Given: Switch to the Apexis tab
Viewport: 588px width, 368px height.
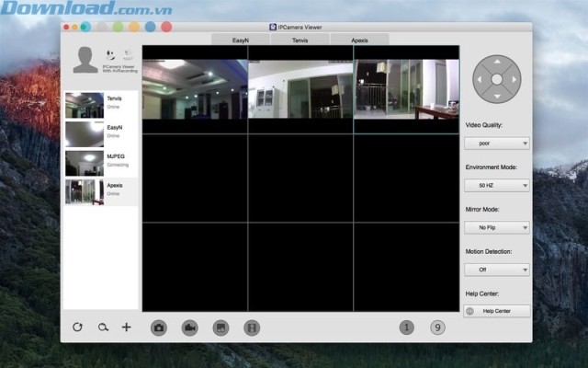Looking at the screenshot, I should 359,40.
